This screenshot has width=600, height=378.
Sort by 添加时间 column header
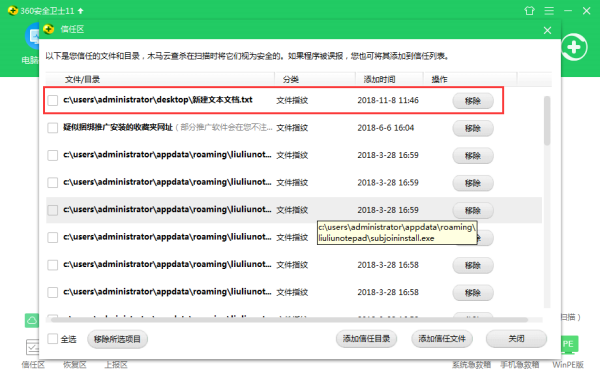[389, 79]
